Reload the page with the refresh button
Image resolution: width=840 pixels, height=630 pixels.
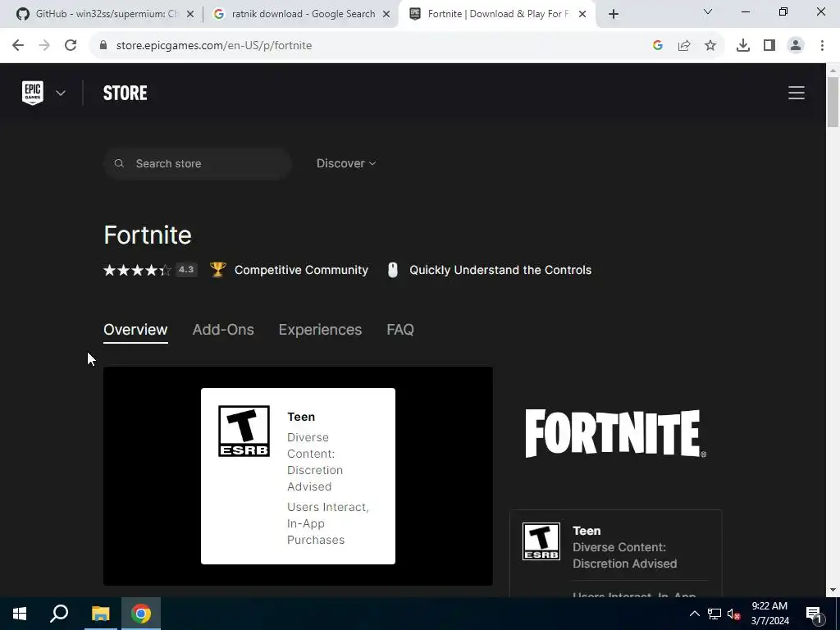[71, 46]
